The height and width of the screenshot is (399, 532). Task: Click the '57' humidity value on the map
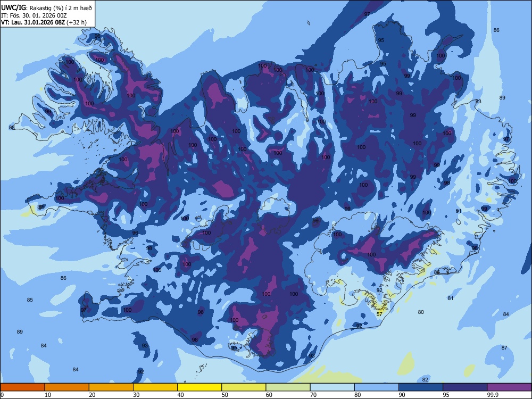379,314
